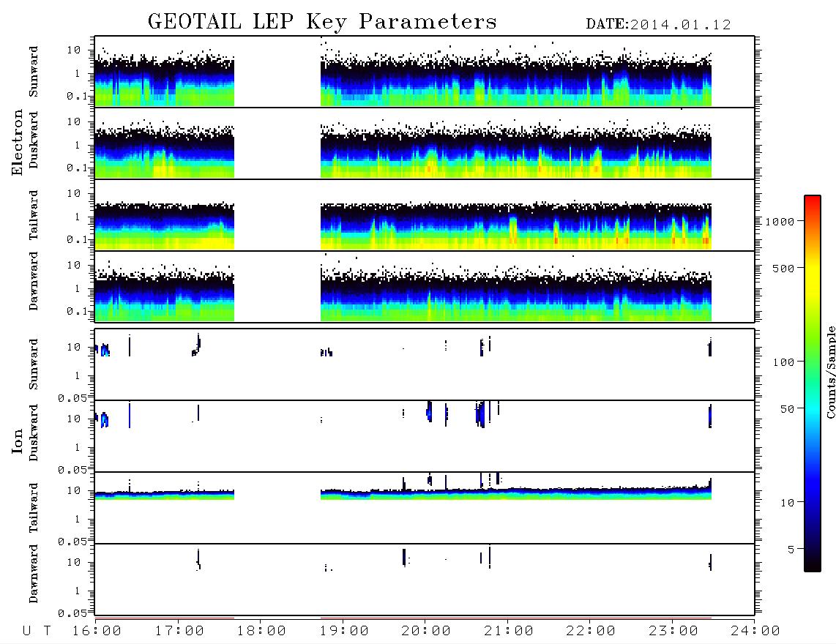
Task: Click the 17:00 time axis tick
Action: [x=179, y=631]
